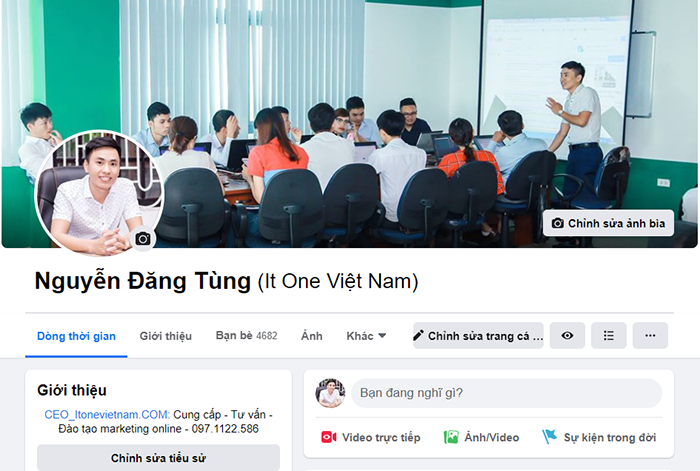The image size is (700, 471).
Task: Click the camera icon on the profile picture
Action: coord(143,239)
